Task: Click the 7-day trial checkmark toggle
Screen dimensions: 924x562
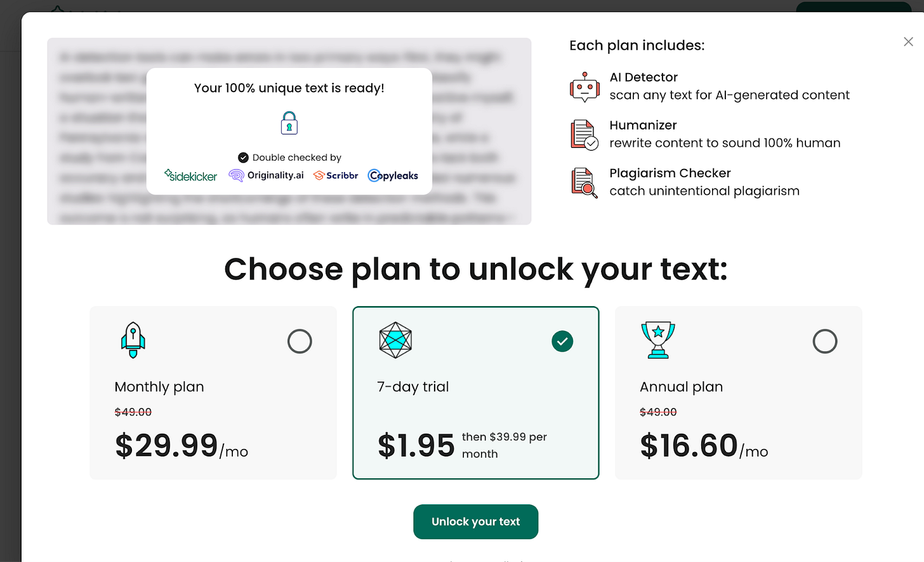Action: click(562, 341)
